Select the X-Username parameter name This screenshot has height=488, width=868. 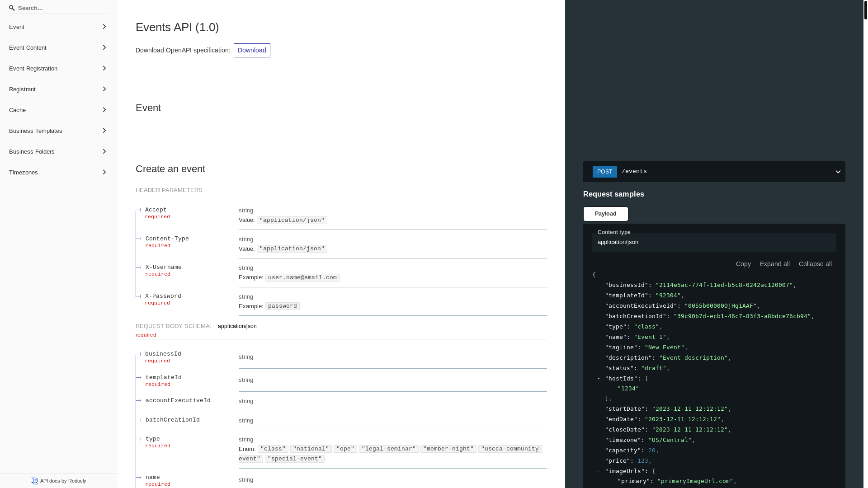[x=164, y=267]
